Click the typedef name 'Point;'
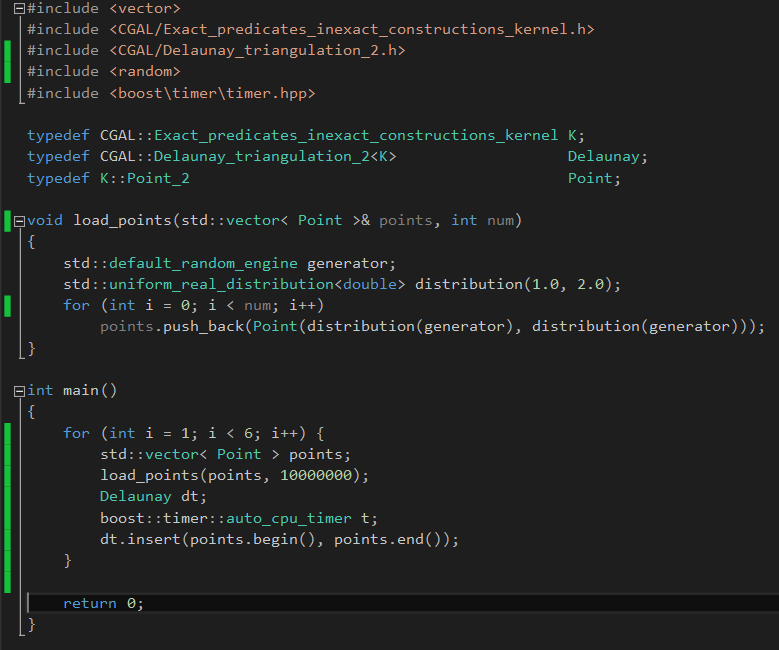This screenshot has height=650, width=779. (594, 178)
